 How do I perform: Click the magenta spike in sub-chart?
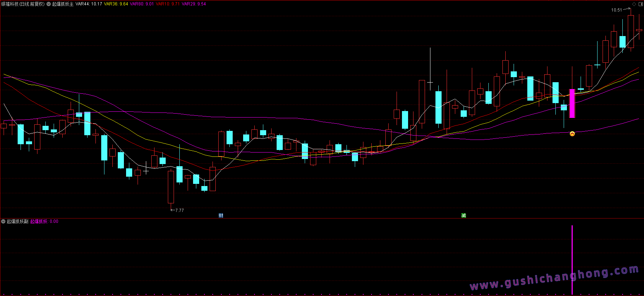tap(572, 260)
